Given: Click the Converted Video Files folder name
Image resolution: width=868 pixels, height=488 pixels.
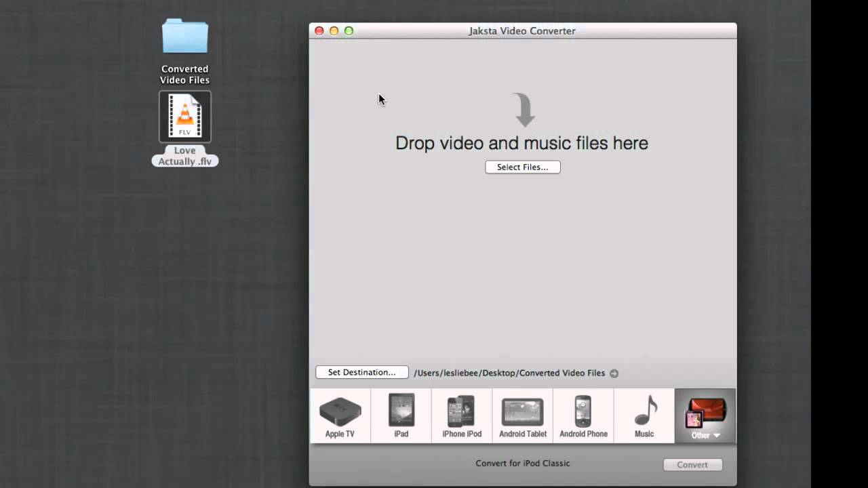Looking at the screenshot, I should [184, 75].
